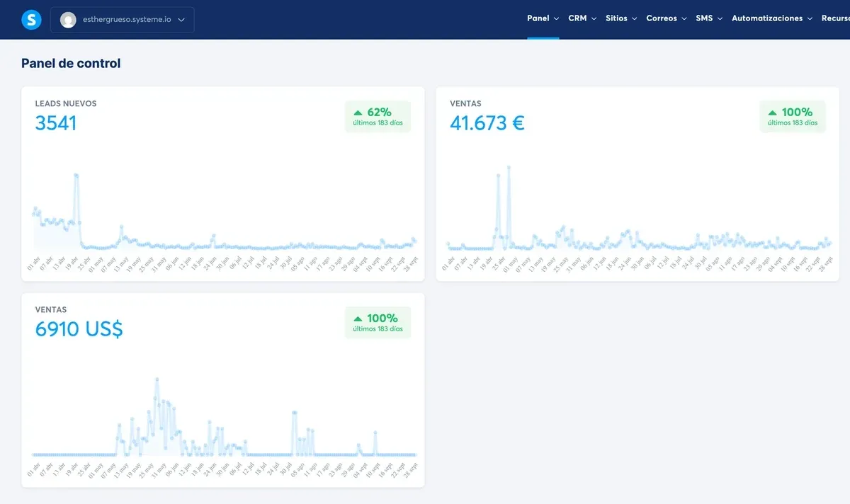Click the green arrow in the euro sales badge
Screen dimensions: 850x504
pyautogui.click(x=772, y=112)
